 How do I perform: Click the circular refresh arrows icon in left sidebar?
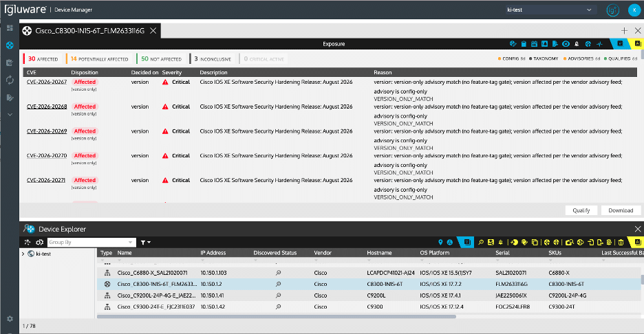click(10, 80)
